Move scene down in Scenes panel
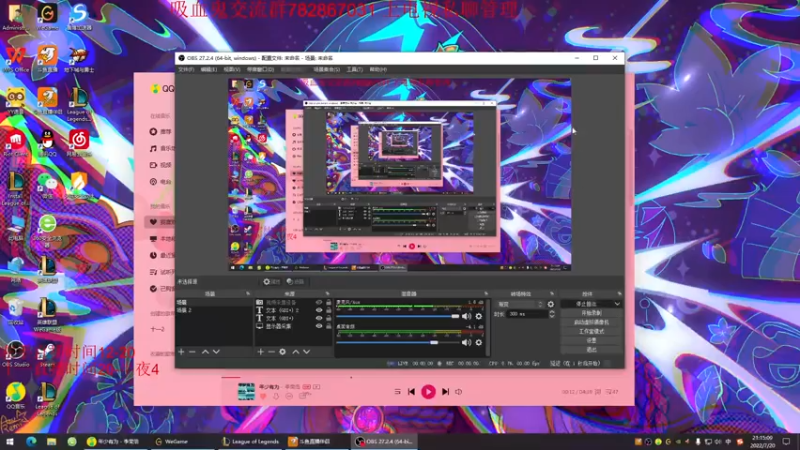Viewport: 800px width, 450px height. pos(216,352)
